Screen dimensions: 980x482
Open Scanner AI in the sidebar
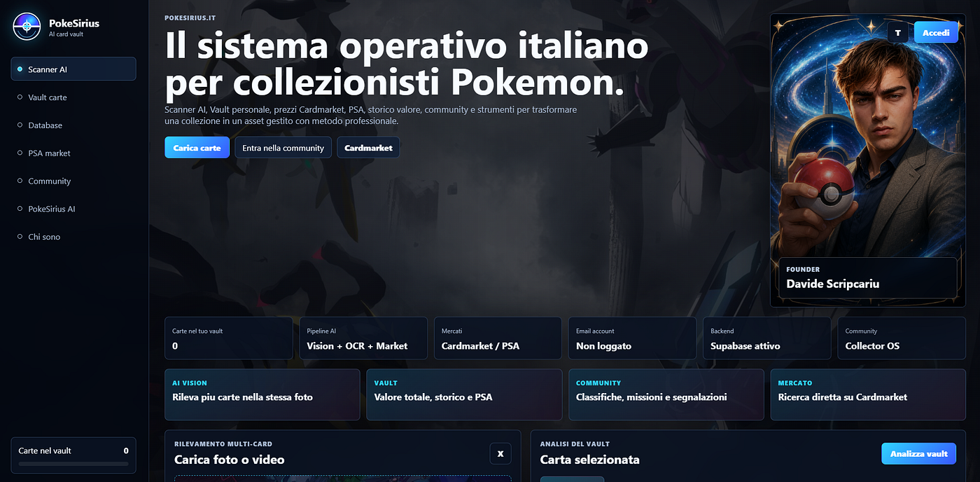73,69
